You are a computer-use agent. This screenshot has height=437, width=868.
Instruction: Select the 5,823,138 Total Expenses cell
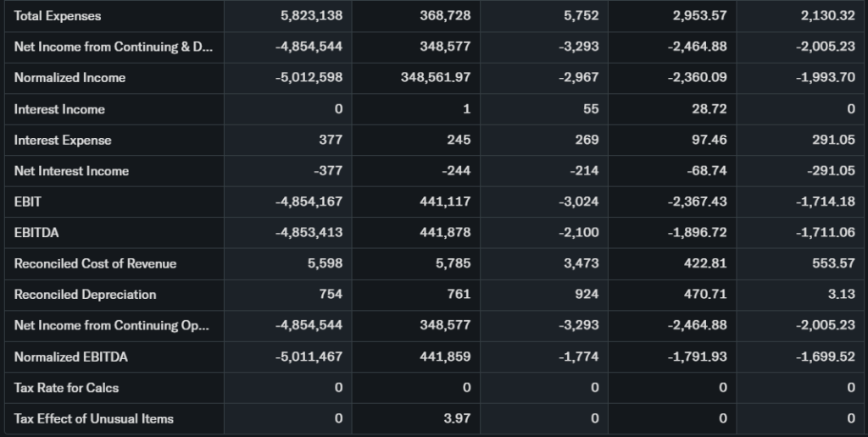311,16
